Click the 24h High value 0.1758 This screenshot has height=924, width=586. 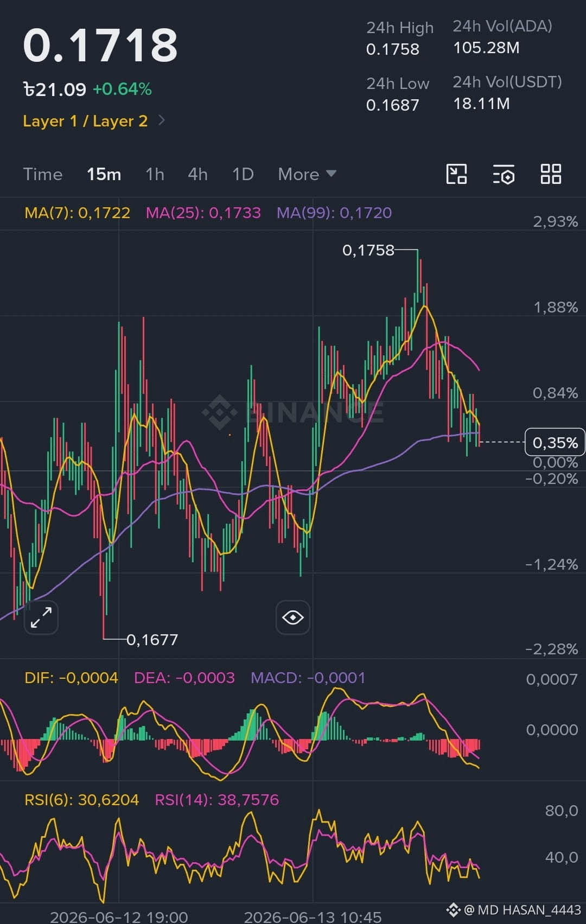[x=393, y=49]
